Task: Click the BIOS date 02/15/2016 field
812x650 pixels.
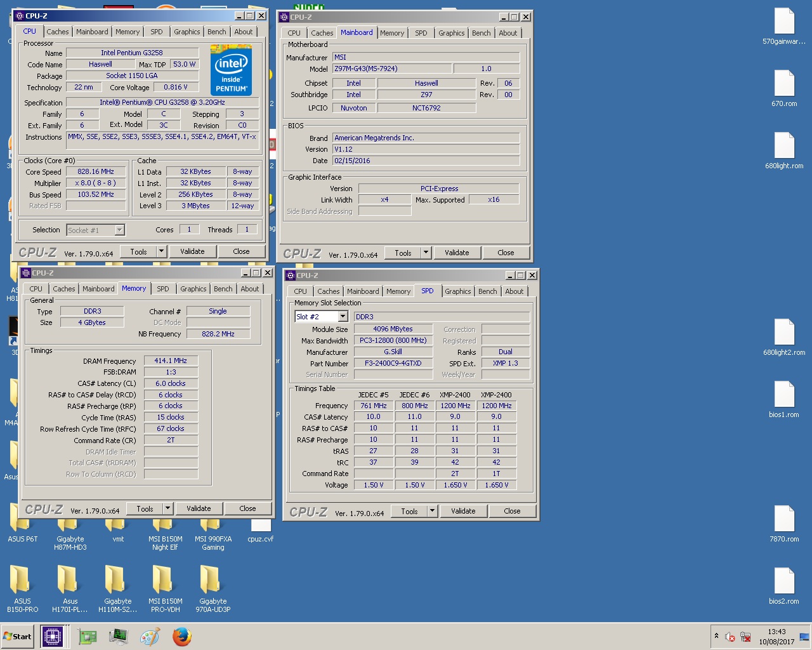Action: tap(426, 161)
